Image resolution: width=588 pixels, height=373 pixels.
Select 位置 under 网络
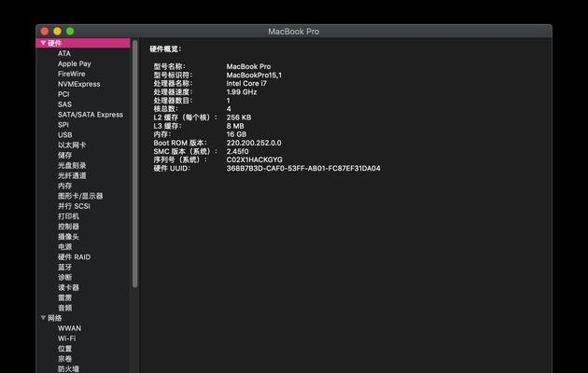64,348
